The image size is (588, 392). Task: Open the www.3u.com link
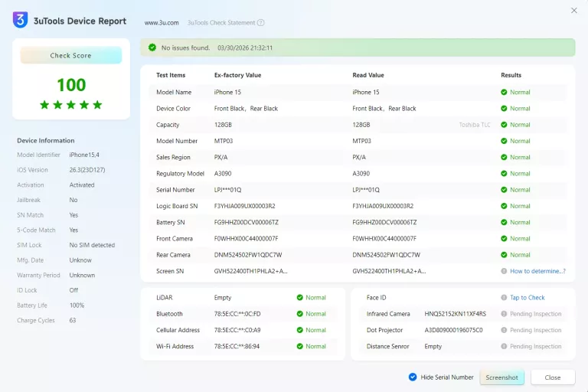pos(162,23)
